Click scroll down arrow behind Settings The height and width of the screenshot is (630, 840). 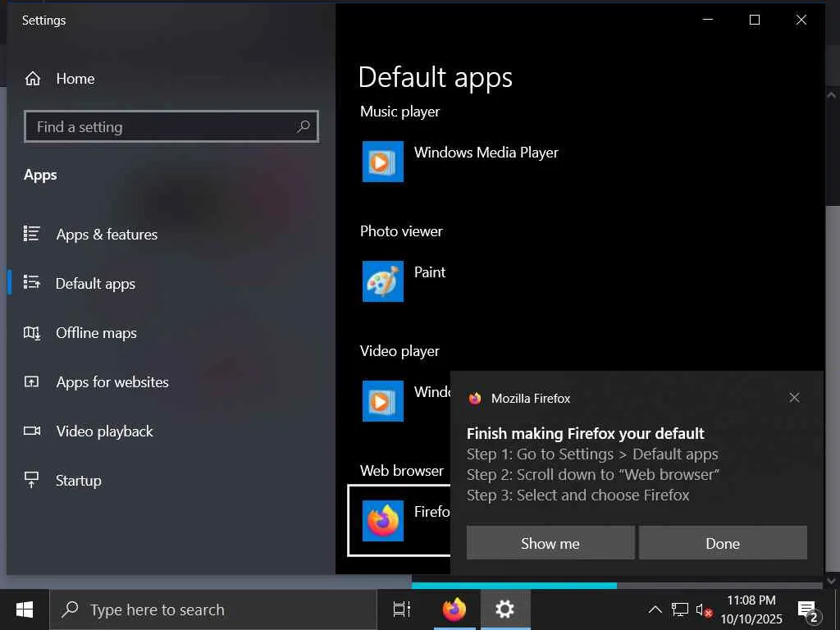832,580
